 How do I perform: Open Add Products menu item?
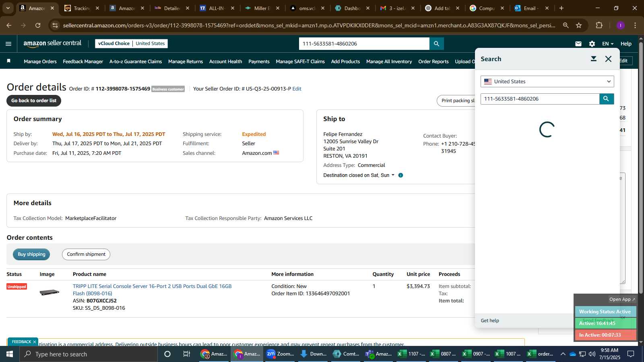coord(345,62)
